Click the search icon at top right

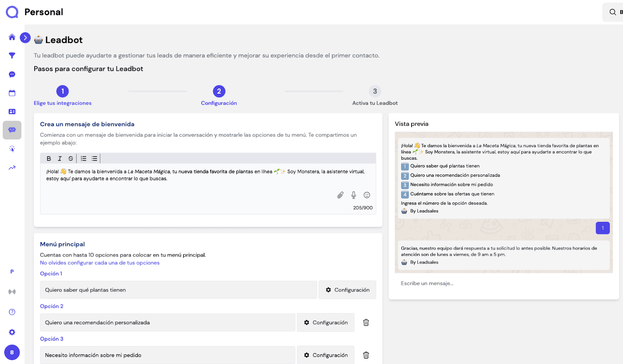(613, 12)
